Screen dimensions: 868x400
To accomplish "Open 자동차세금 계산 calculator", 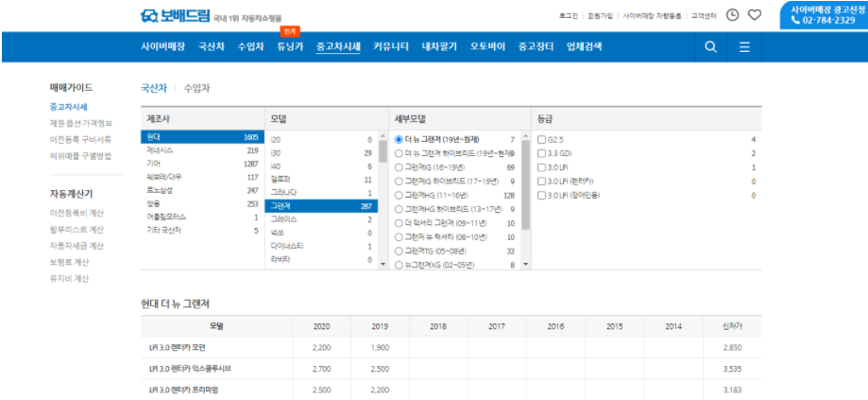I will pyautogui.click(x=77, y=246).
